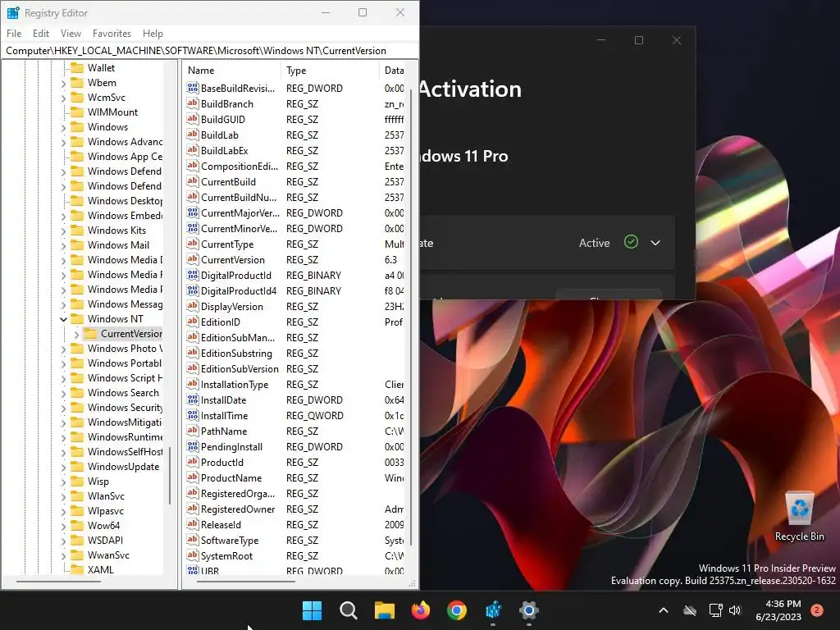Click the BaseBuildRevision DWORD value icon
The image size is (840, 630).
pyautogui.click(x=192, y=88)
